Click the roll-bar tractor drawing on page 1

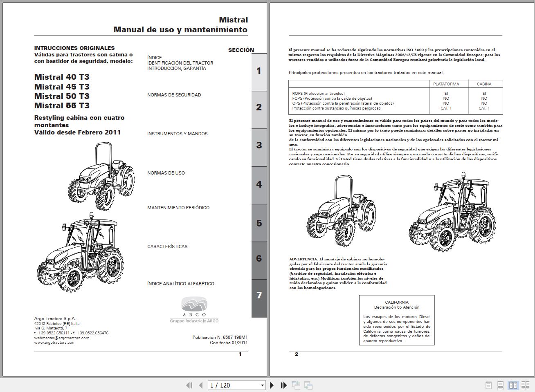click(101, 176)
